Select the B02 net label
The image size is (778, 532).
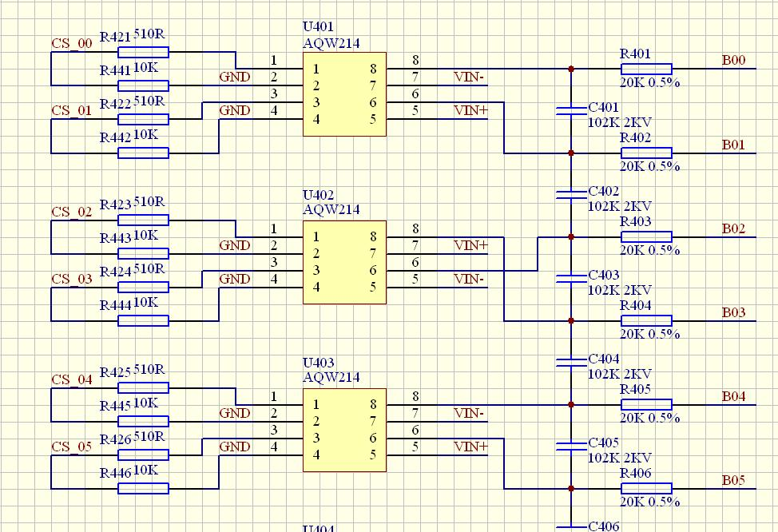pos(733,228)
